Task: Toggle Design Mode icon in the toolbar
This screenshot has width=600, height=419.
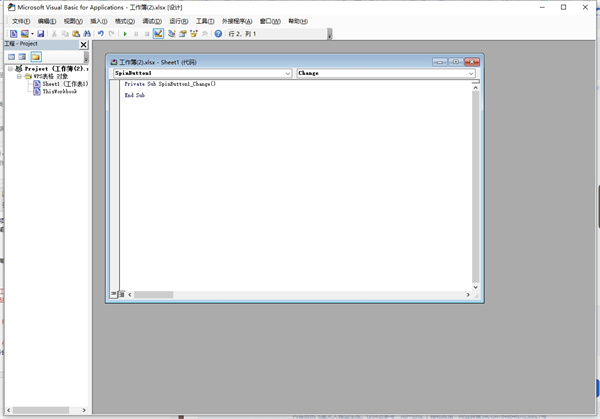Action: 158,34
